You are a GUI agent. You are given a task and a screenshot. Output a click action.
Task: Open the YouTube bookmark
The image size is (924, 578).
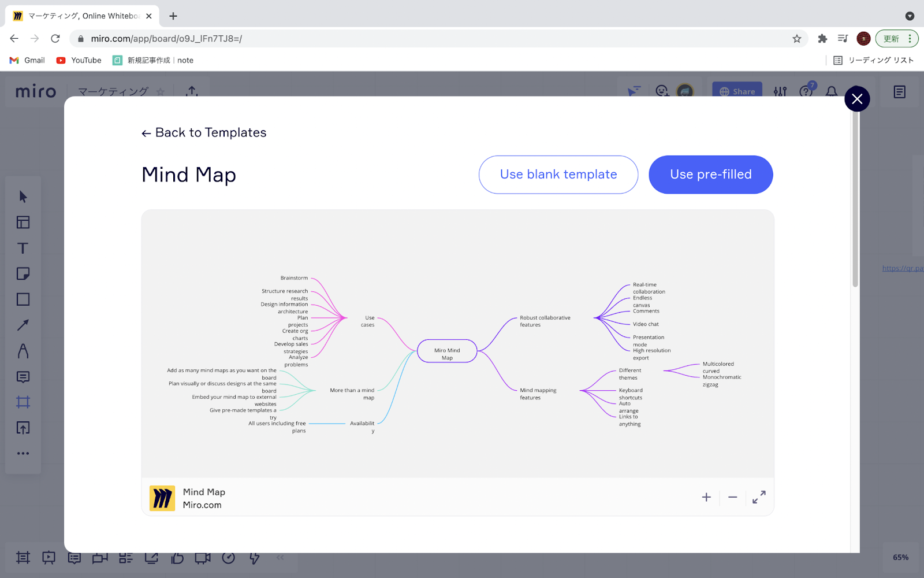pos(79,60)
